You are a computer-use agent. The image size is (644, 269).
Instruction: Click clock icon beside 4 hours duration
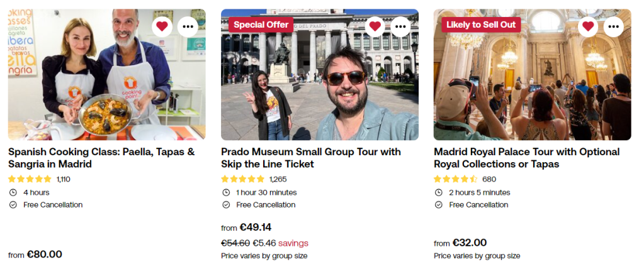(x=13, y=192)
